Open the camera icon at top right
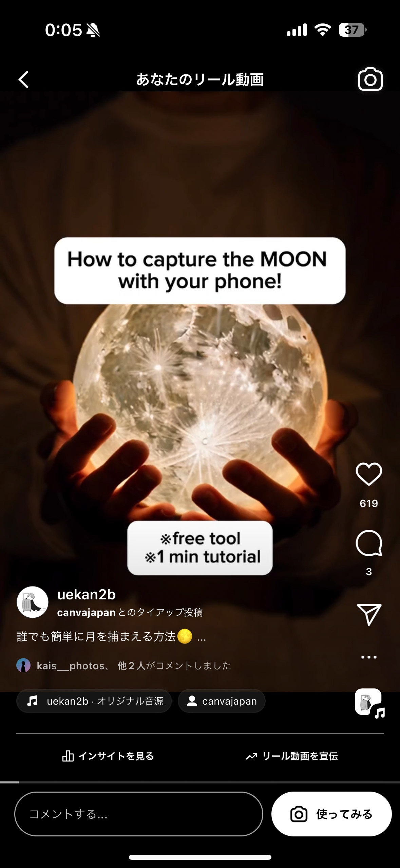The width and height of the screenshot is (400, 868). [370, 79]
